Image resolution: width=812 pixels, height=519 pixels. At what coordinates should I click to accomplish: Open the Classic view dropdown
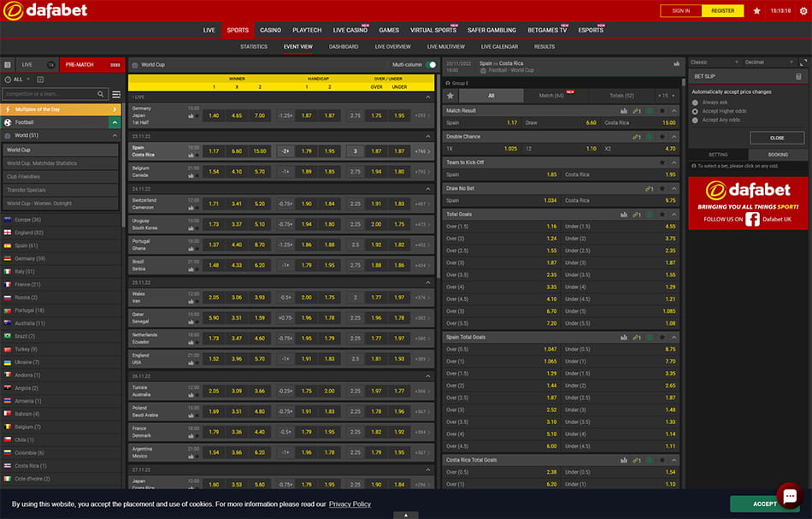click(x=714, y=62)
